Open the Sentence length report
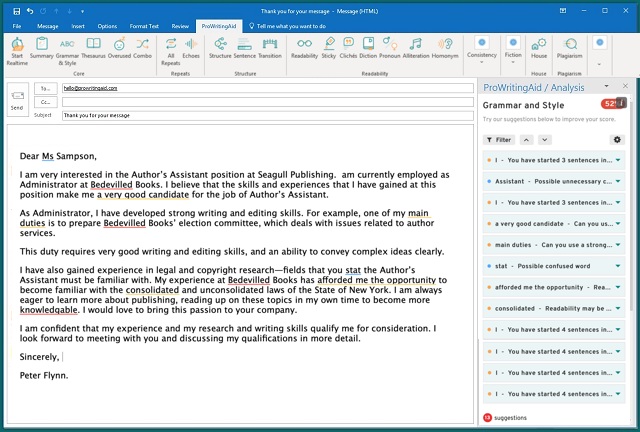This screenshot has width=640, height=432. click(244, 48)
